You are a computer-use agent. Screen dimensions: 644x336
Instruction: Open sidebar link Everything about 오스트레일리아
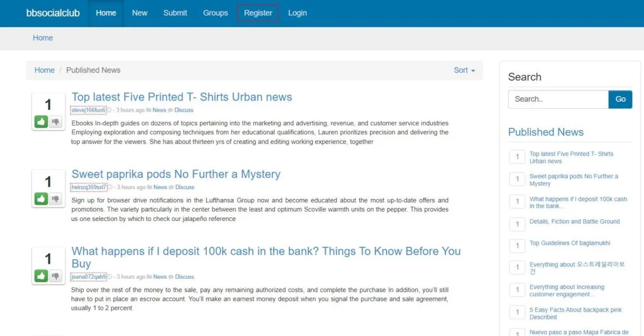coord(577,268)
